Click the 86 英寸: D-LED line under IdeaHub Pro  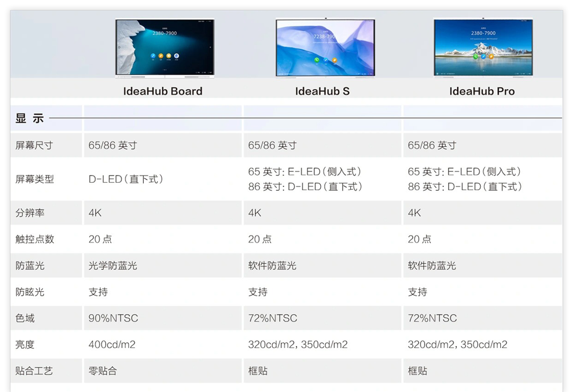click(465, 187)
